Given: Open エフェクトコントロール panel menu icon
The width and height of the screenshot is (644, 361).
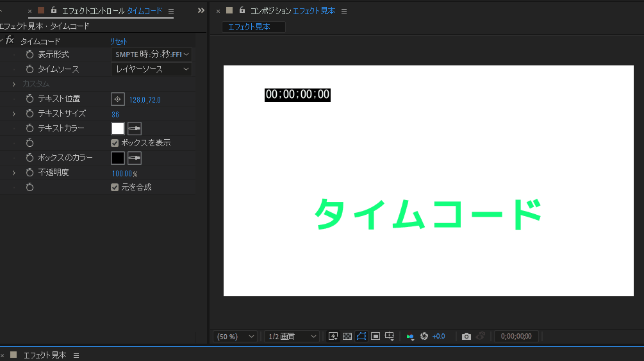Looking at the screenshot, I should click(x=171, y=11).
